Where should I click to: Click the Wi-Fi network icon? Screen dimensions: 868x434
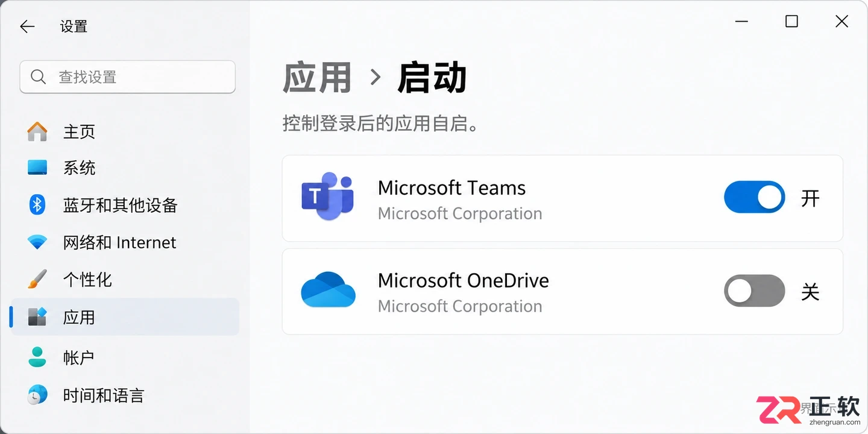click(37, 242)
